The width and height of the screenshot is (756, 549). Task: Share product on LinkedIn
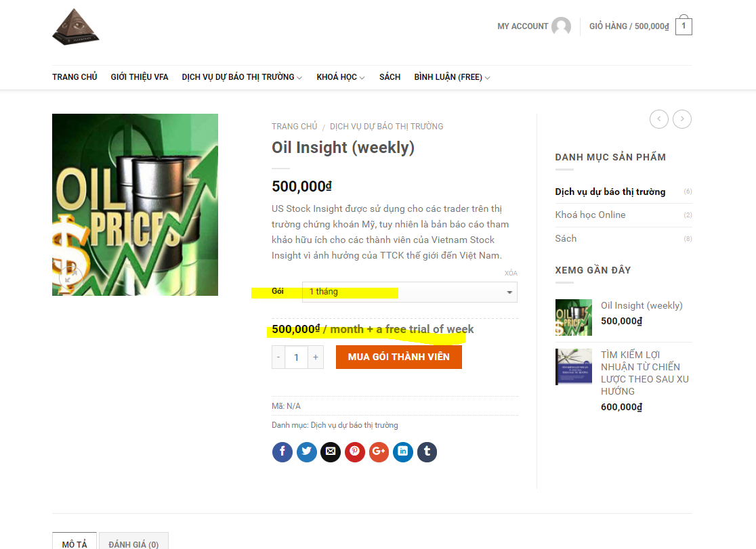click(x=403, y=452)
